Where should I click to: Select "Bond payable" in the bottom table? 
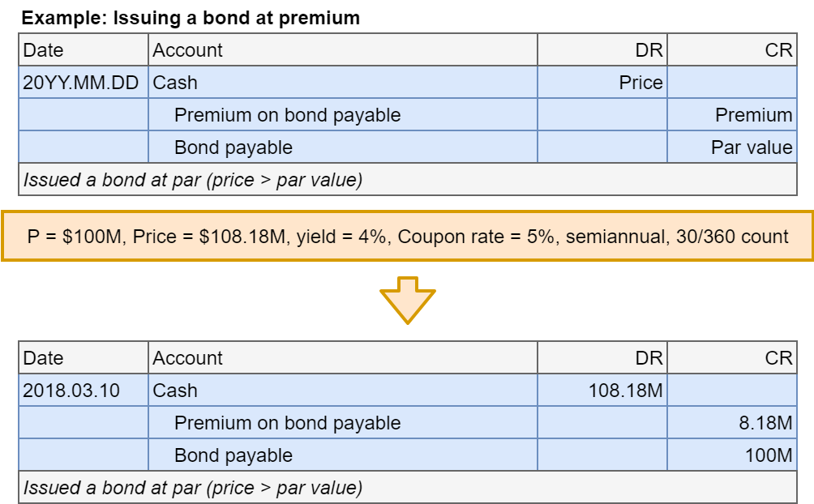(x=233, y=455)
